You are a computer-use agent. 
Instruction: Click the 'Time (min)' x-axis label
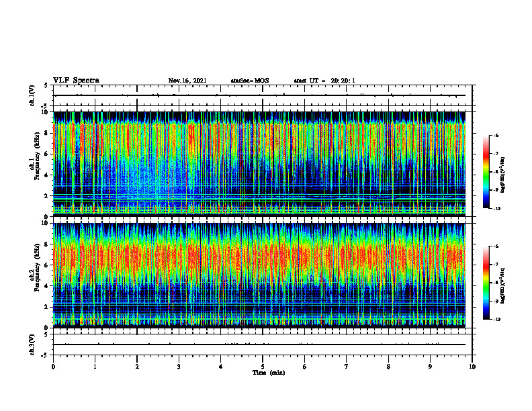point(269,373)
